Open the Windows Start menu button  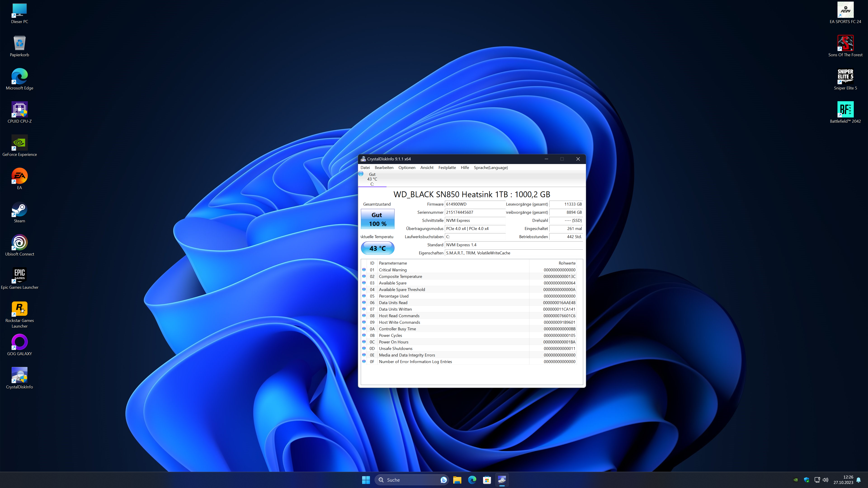coord(366,480)
